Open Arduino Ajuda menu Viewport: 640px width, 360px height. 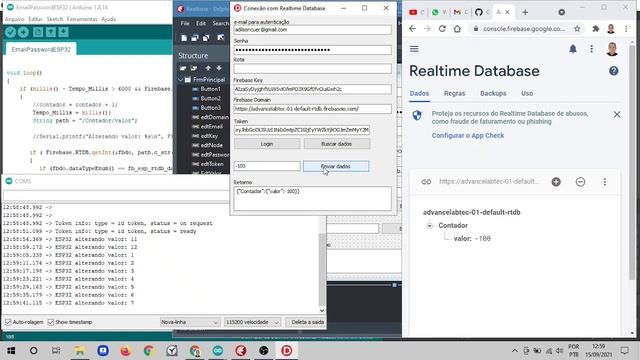[109, 19]
